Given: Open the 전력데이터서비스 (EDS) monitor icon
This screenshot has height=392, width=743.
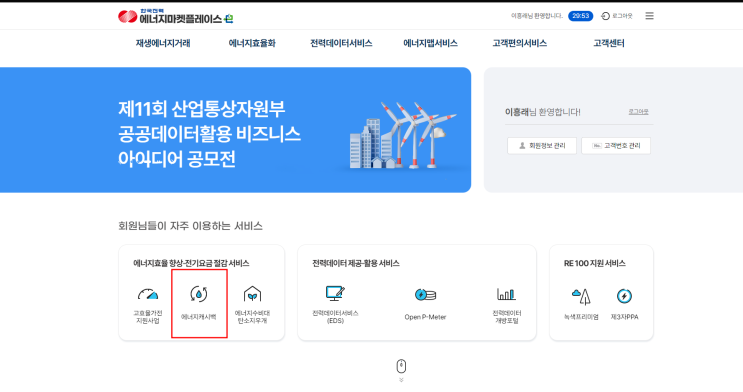Looking at the screenshot, I should coord(335,293).
